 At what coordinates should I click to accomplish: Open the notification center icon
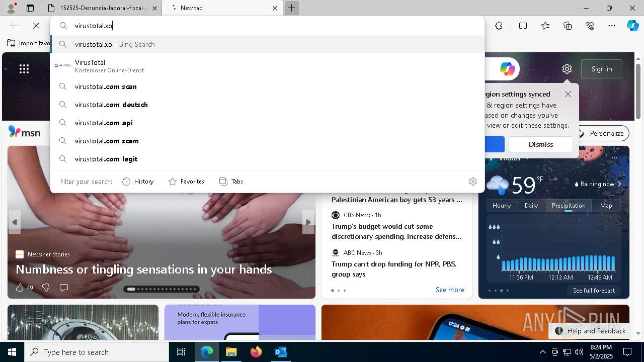(x=628, y=352)
